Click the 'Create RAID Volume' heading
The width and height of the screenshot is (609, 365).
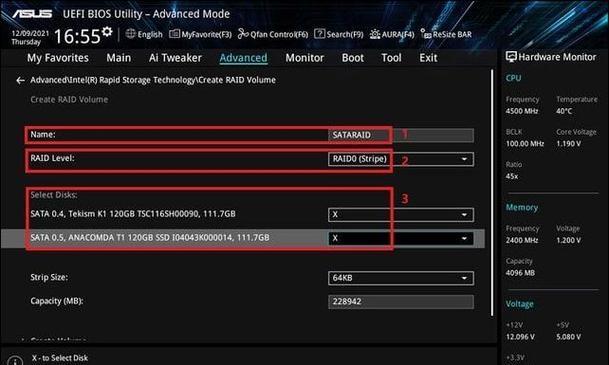pos(69,99)
